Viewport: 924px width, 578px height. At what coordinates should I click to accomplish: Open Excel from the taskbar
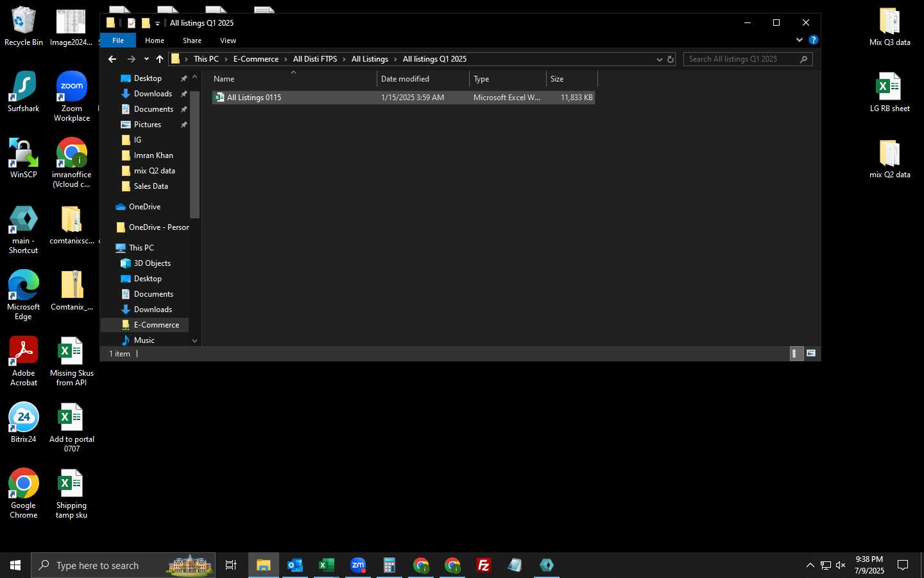tap(327, 565)
